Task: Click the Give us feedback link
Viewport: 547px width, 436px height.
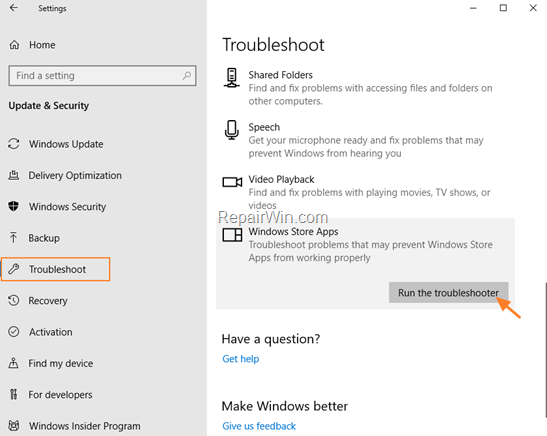Action: [259, 426]
